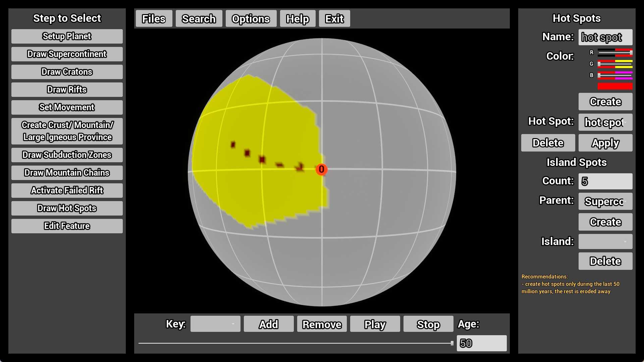
Task: Click the red color preview swatch
Action: tap(614, 86)
